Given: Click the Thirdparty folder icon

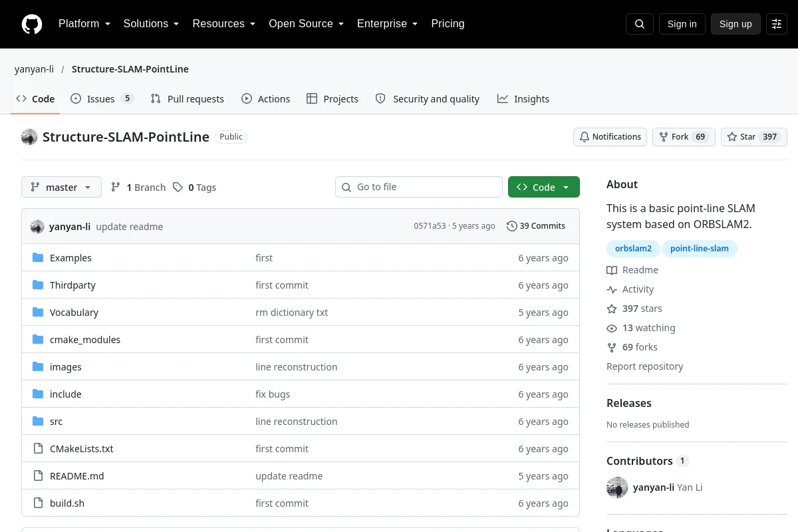Looking at the screenshot, I should [x=38, y=285].
